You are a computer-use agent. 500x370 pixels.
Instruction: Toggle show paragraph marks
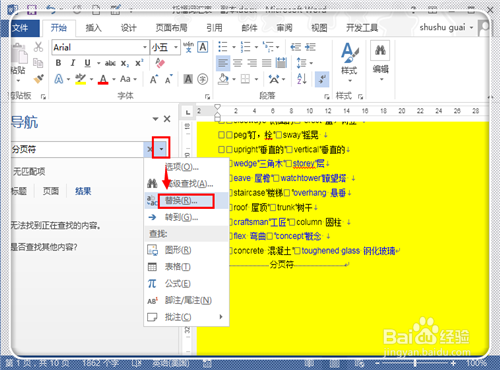click(322, 79)
